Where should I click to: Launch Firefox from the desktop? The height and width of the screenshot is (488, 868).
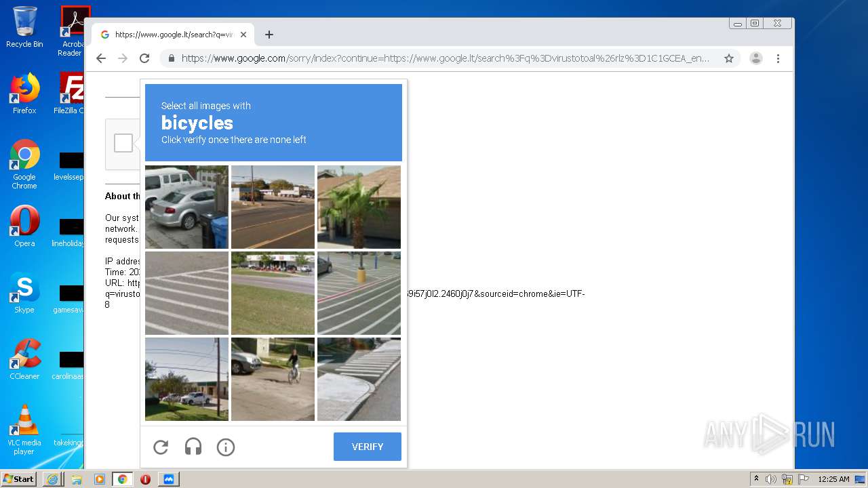pyautogui.click(x=24, y=94)
